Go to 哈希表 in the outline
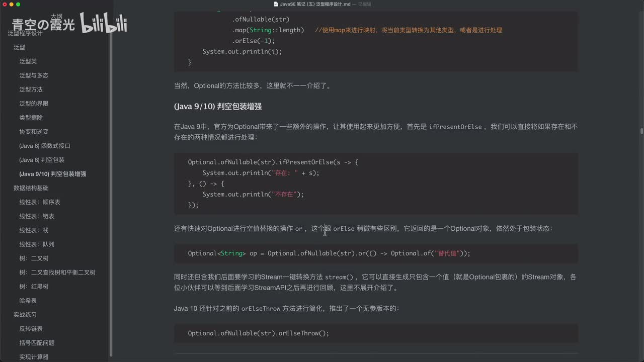Viewport: 644px width, 362px height. coord(28,301)
